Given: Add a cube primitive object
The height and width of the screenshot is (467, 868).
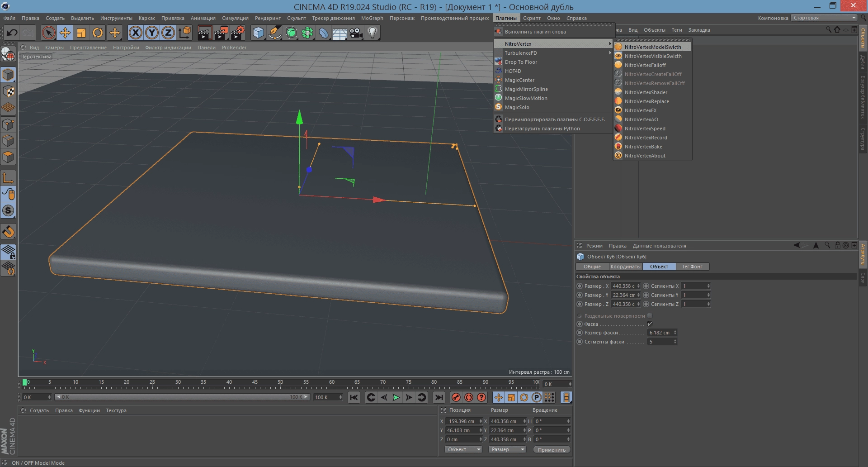Looking at the screenshot, I should pyautogui.click(x=258, y=33).
